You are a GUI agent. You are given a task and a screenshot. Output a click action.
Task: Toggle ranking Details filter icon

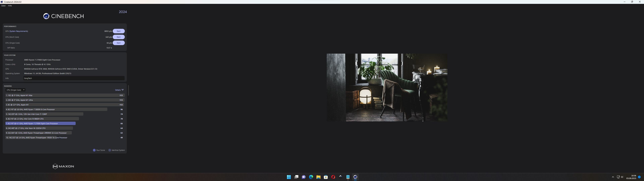[122, 90]
